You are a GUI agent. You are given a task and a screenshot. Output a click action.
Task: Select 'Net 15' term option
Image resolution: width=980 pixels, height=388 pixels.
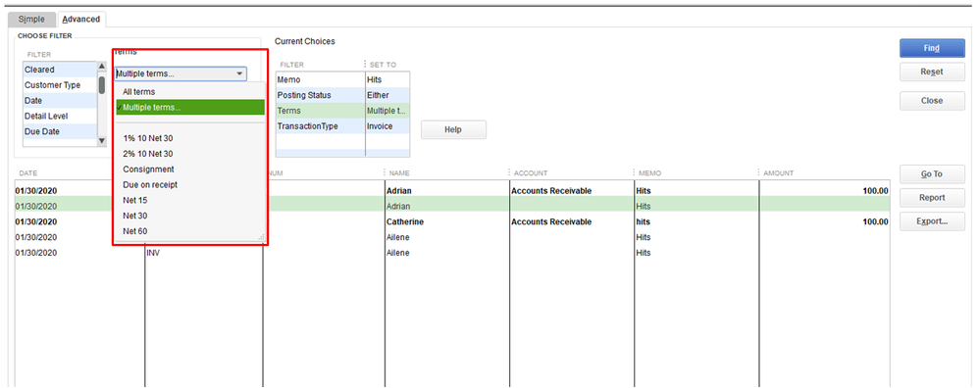(x=190, y=200)
